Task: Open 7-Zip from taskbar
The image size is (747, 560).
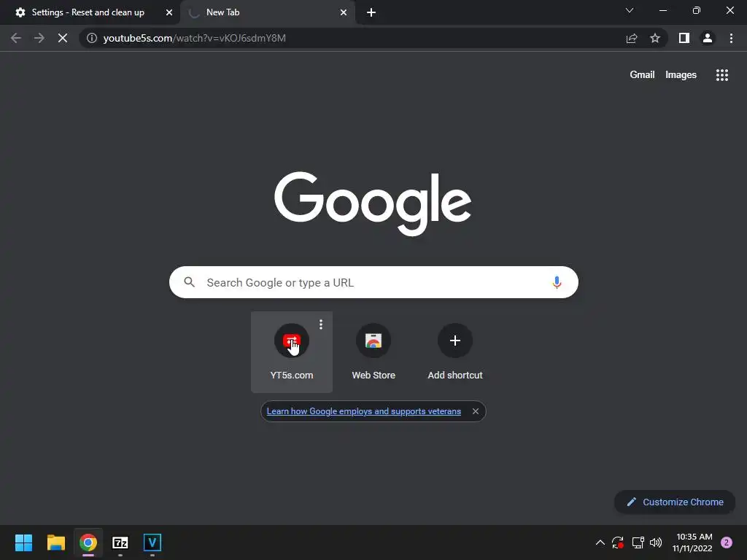Action: [x=120, y=542]
